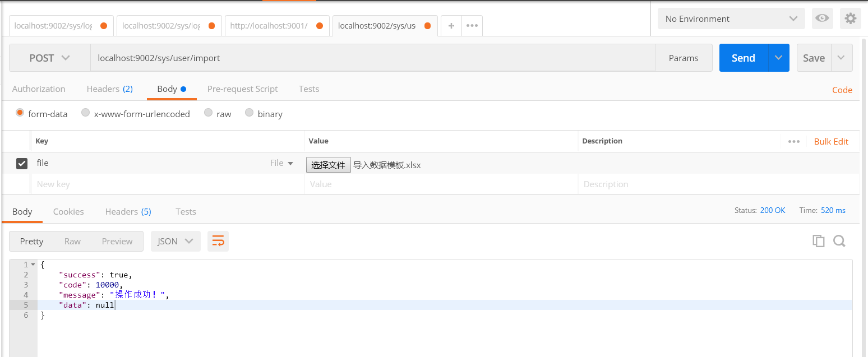
Task: Toggle line wrap icon in response toolbar
Action: tap(218, 241)
